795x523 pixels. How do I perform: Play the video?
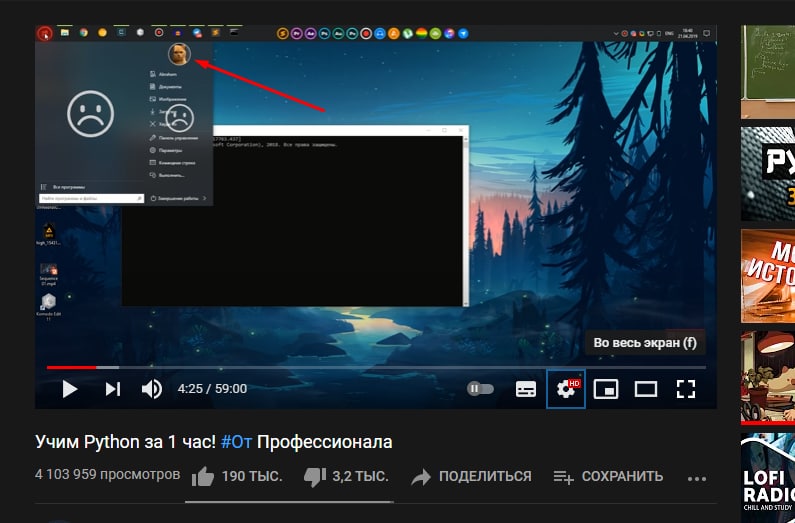pyautogui.click(x=69, y=389)
